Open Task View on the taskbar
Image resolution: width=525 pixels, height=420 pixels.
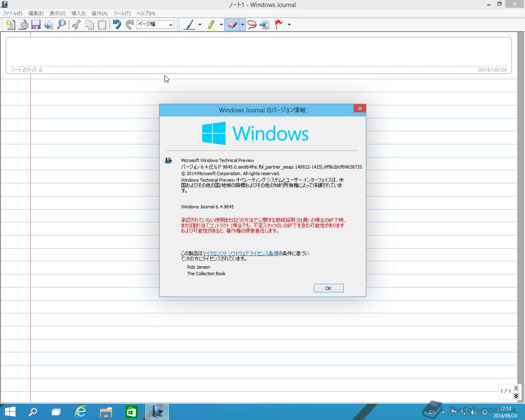(56, 412)
